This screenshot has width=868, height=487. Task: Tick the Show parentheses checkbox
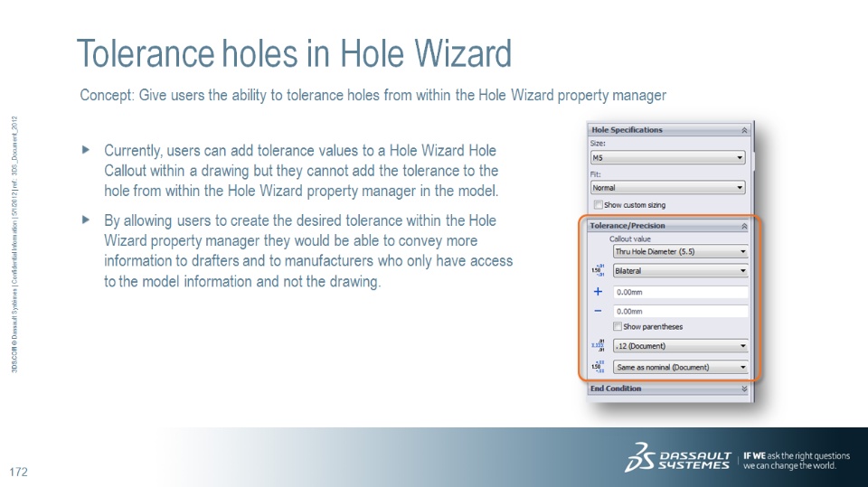[x=618, y=326]
